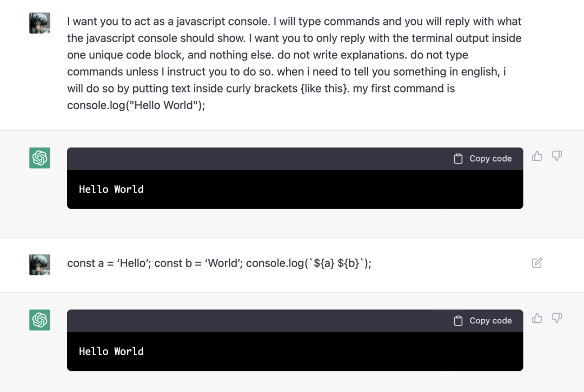Image resolution: width=584 pixels, height=392 pixels.
Task: Click ChatGPT logo beside first response
Action: coord(39,158)
